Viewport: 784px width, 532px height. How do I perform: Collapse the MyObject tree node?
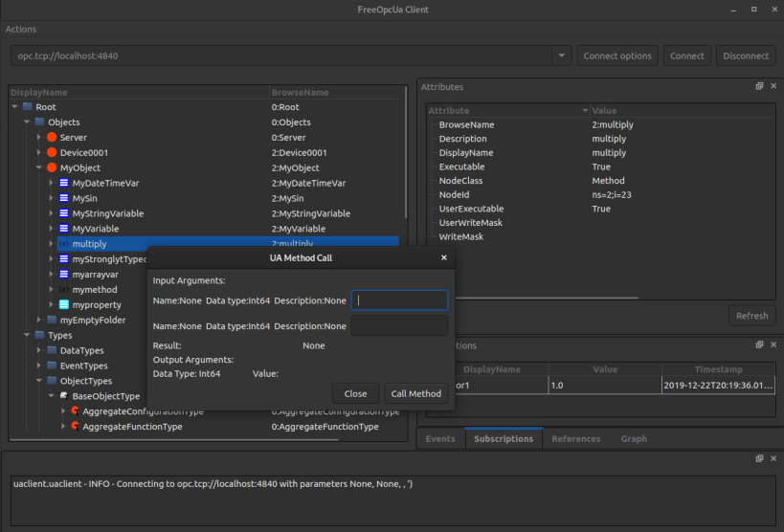click(x=39, y=167)
